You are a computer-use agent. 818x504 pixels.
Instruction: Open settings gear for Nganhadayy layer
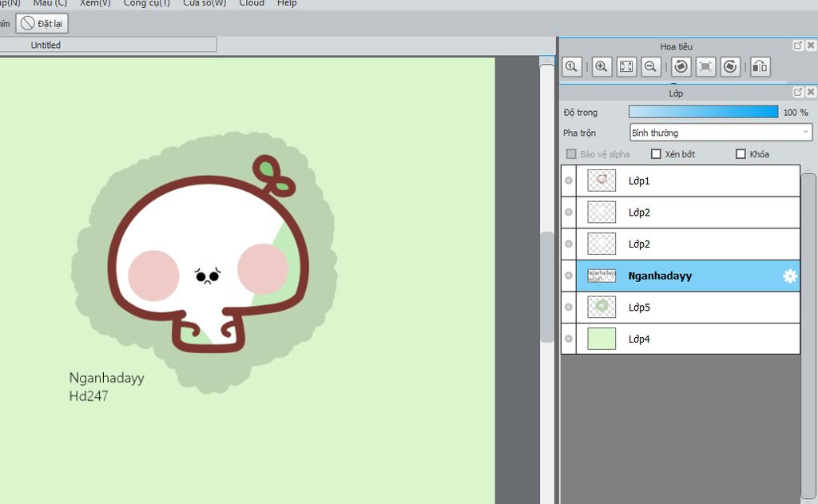click(790, 276)
